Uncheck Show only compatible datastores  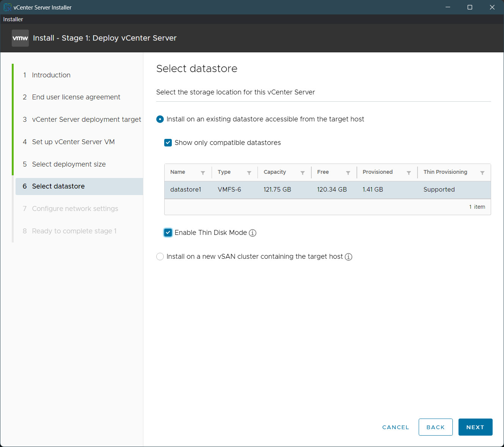[168, 143]
